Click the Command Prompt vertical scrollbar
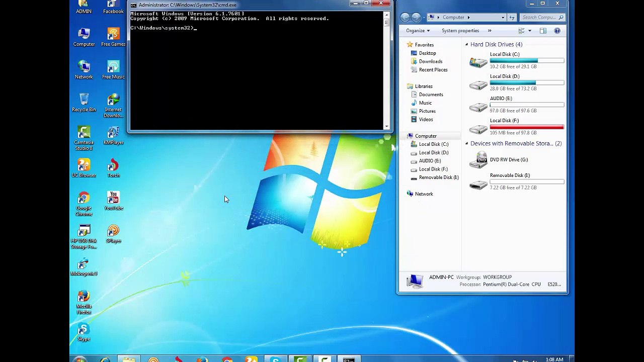Viewport: 644px width, 362px height. click(x=386, y=70)
